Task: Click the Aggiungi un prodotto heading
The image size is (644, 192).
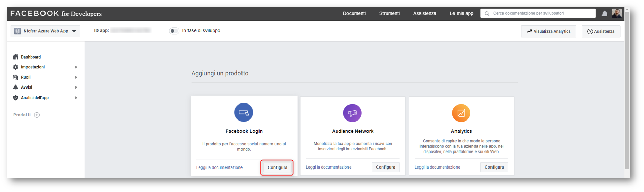Action: tap(220, 73)
